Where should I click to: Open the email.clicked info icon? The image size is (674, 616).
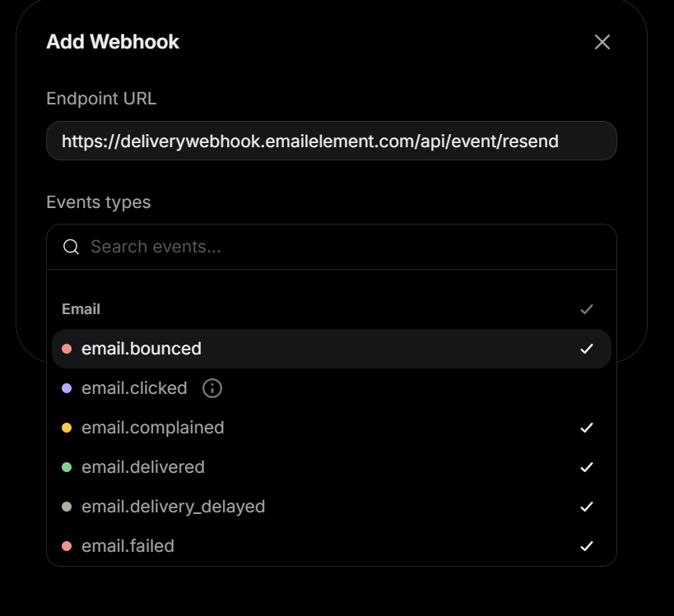pyautogui.click(x=212, y=388)
